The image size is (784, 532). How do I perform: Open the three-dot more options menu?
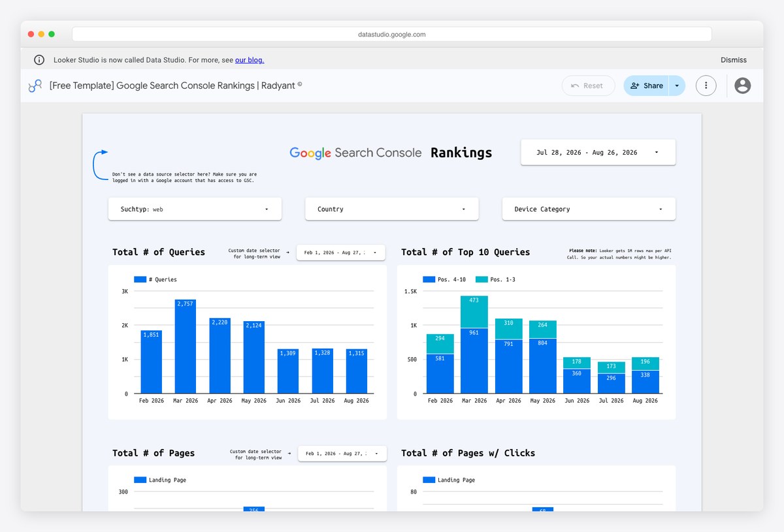point(706,86)
